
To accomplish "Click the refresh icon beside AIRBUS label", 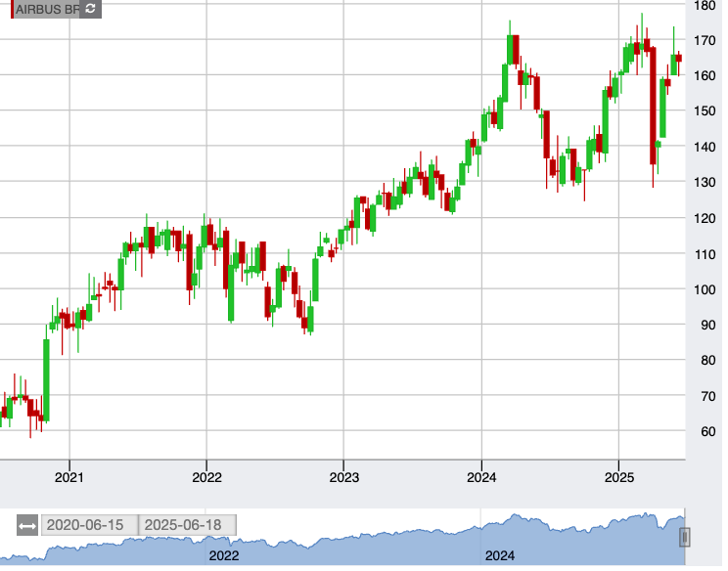I will 91,9.
